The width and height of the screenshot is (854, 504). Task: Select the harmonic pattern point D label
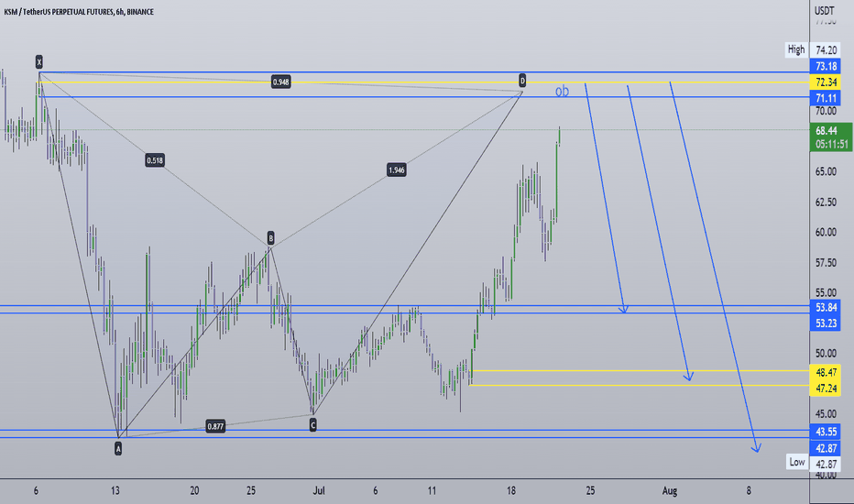tap(522, 81)
